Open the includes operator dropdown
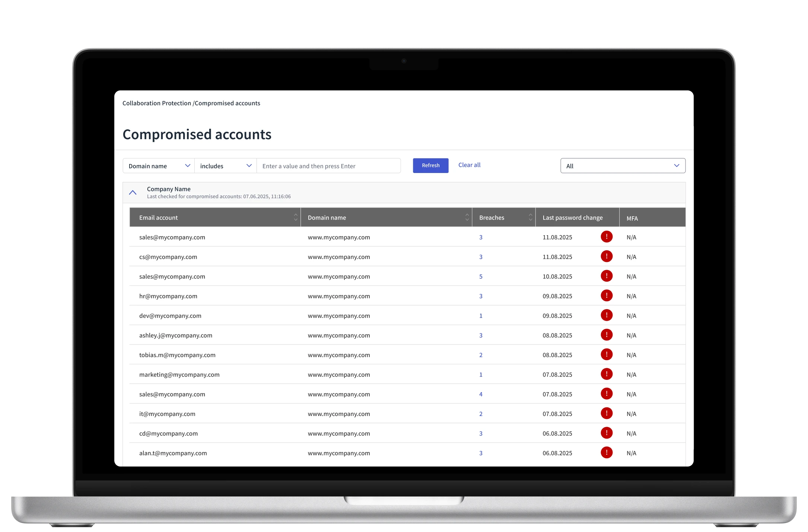Screen dimensions: 808x532 225,166
